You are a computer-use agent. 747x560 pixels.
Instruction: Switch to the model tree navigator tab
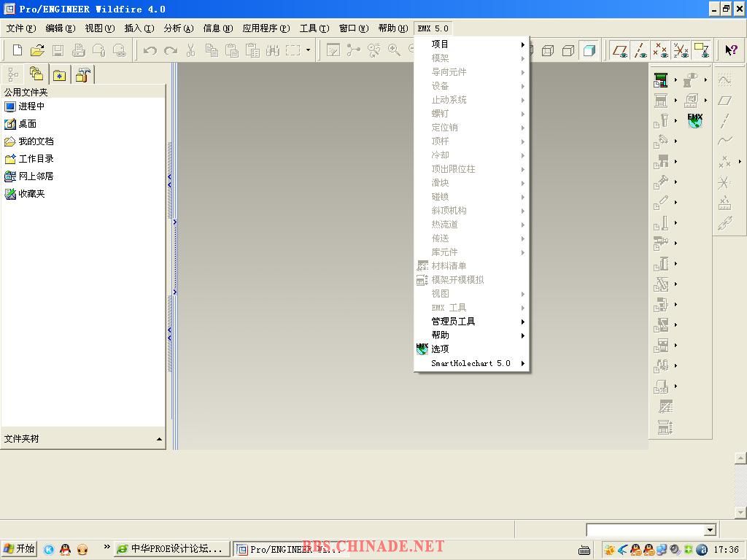pyautogui.click(x=13, y=74)
